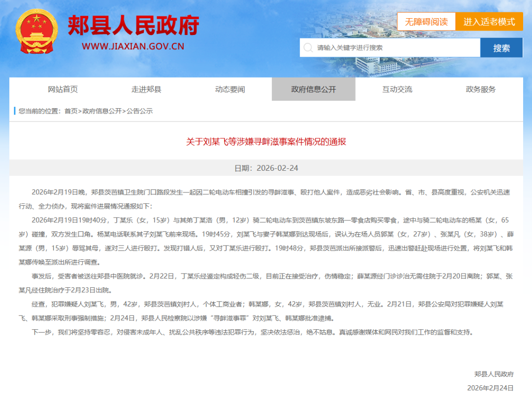Switch to 进入适老模式 elderly mode
This screenshot has width=532, height=403.
pos(489,22)
